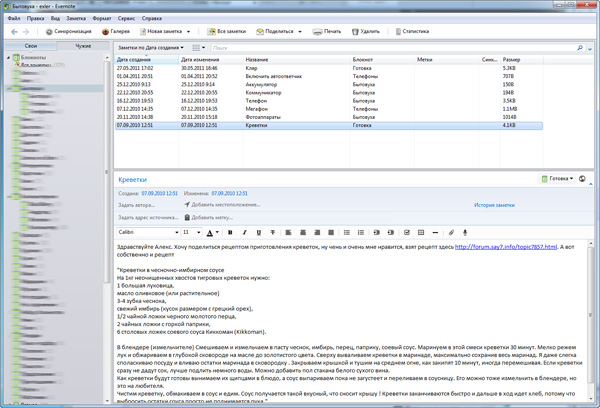
Task: Toggle italic formatting in the editor
Action: click(243, 233)
